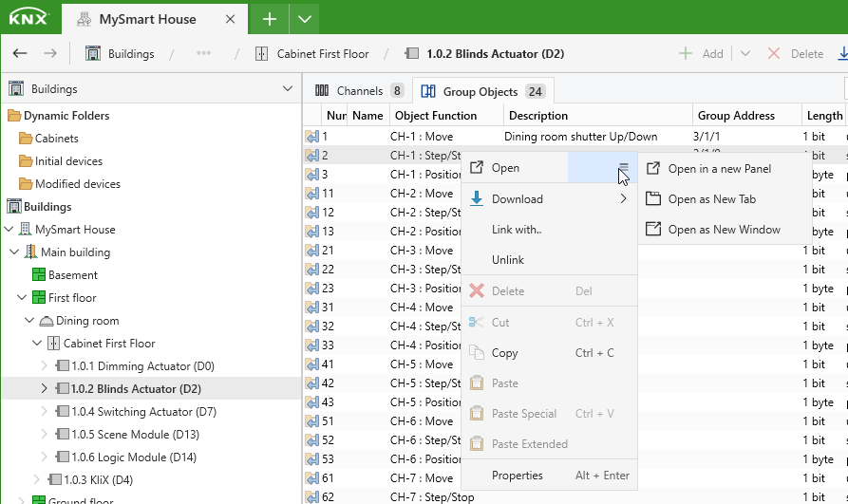Expand the Download submenu arrow
The image size is (848, 504).
tap(624, 199)
